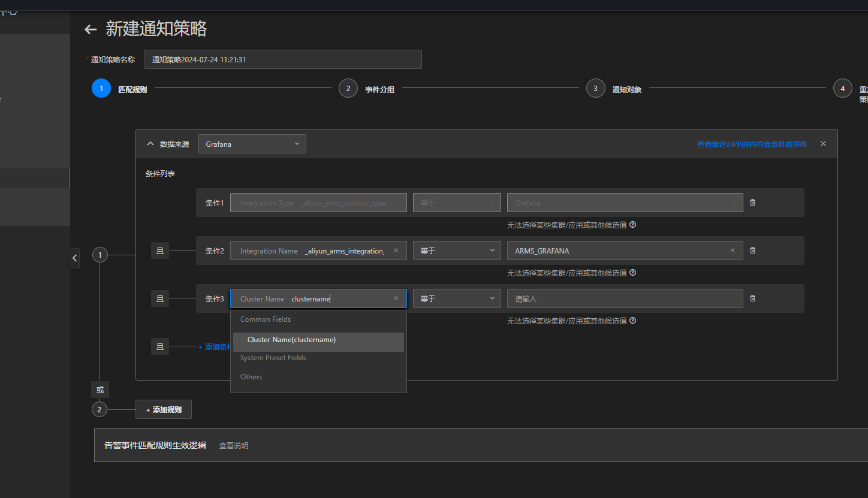This screenshot has height=498, width=868.
Task: Collapse the 数据来源 rule section
Action: point(150,144)
